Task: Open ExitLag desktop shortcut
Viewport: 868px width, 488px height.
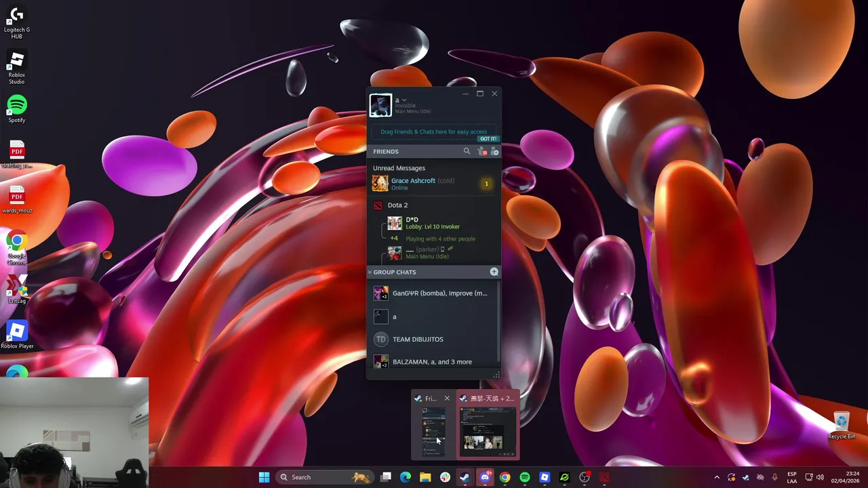Action: [17, 290]
